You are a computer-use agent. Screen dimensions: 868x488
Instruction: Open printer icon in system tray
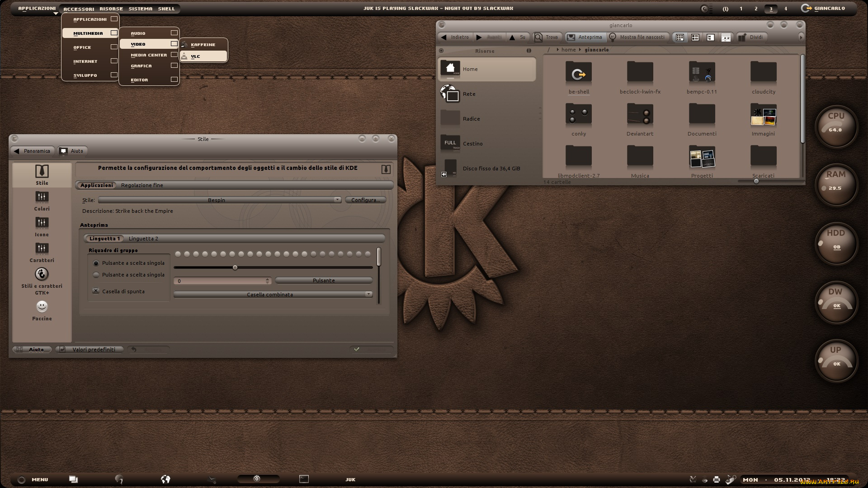point(717,480)
